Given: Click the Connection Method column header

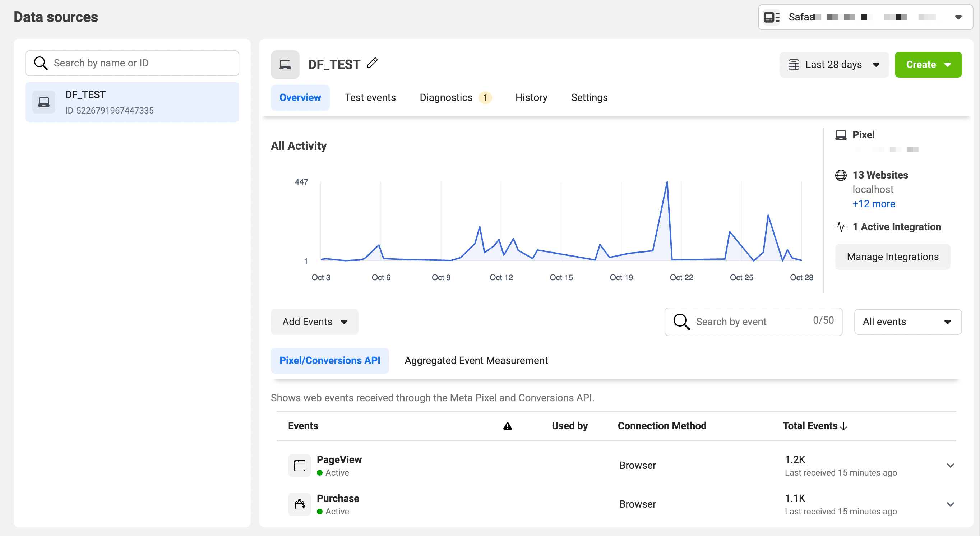Looking at the screenshot, I should pyautogui.click(x=662, y=426).
